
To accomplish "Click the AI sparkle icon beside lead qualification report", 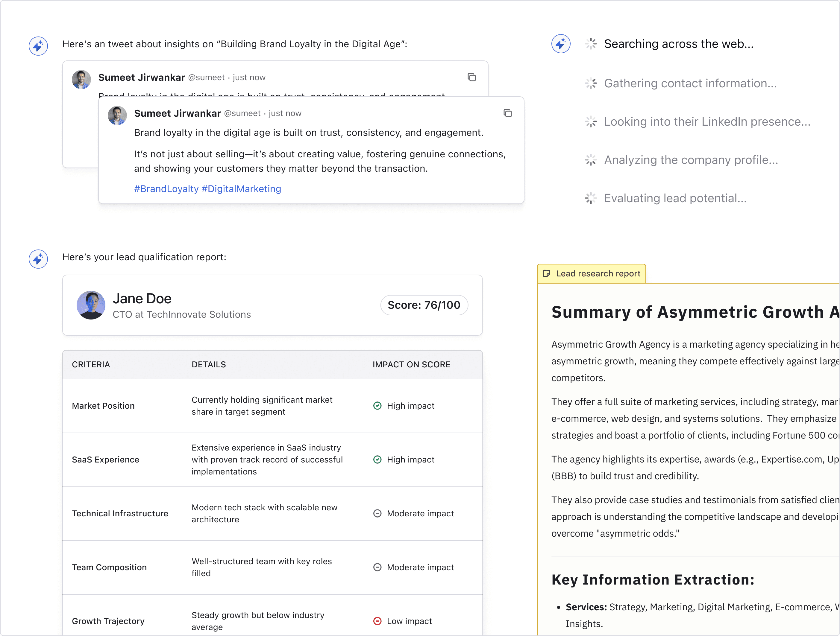I will (x=38, y=259).
